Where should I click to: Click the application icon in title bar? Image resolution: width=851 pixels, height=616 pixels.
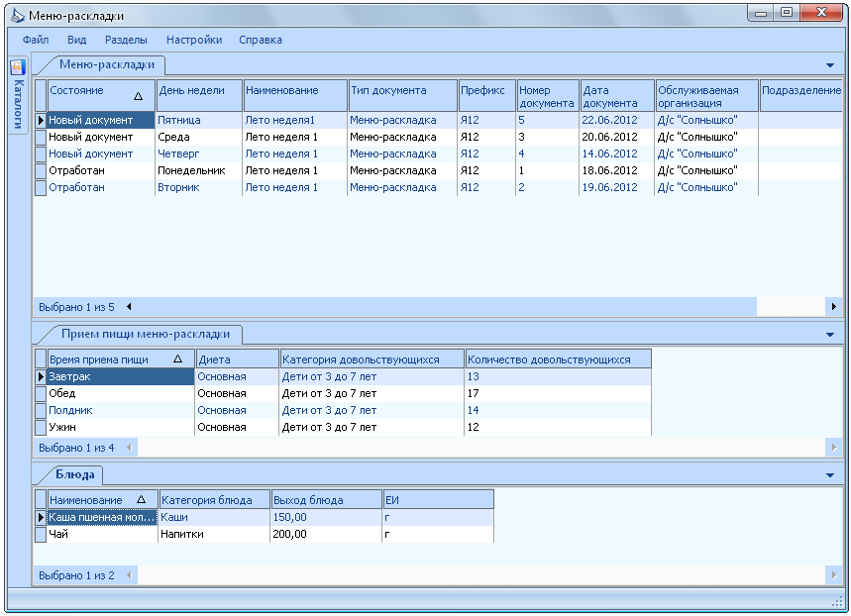pyautogui.click(x=18, y=15)
